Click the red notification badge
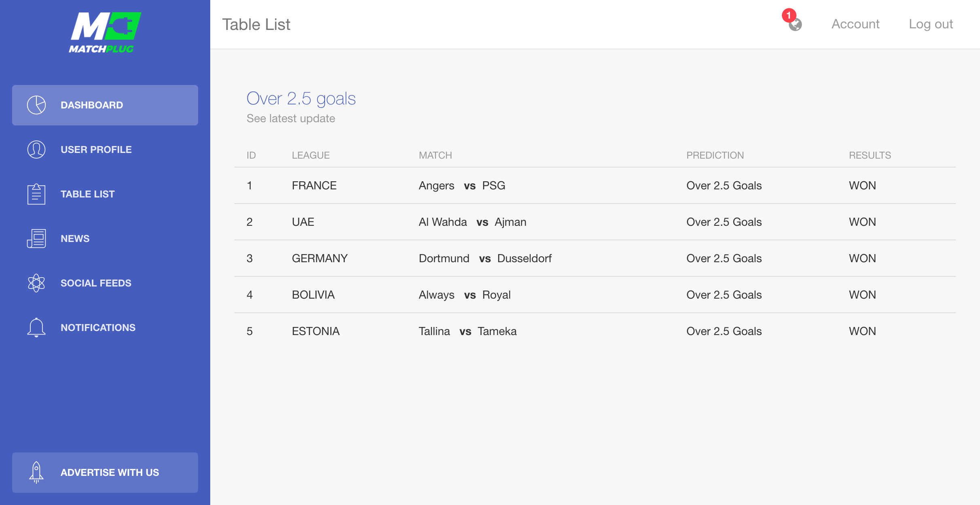This screenshot has width=980, height=505. click(x=789, y=15)
